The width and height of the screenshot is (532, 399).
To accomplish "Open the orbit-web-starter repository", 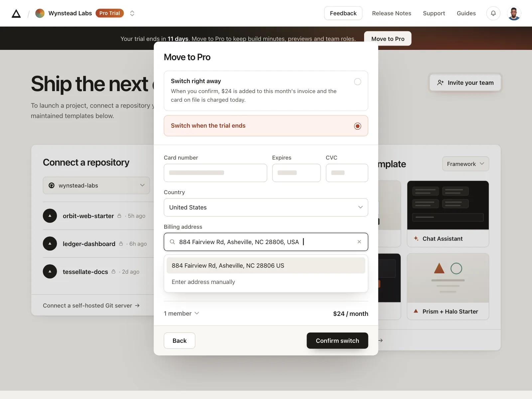I will tap(88, 216).
